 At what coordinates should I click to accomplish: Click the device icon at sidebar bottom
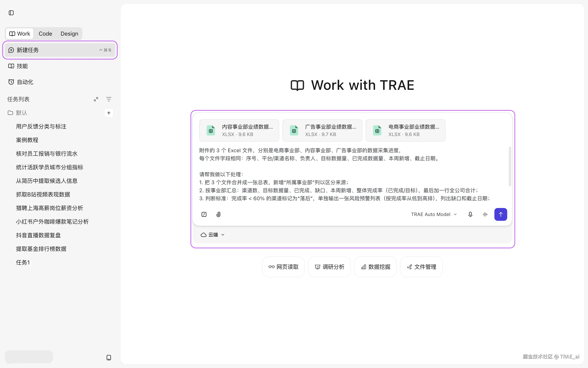click(x=109, y=358)
